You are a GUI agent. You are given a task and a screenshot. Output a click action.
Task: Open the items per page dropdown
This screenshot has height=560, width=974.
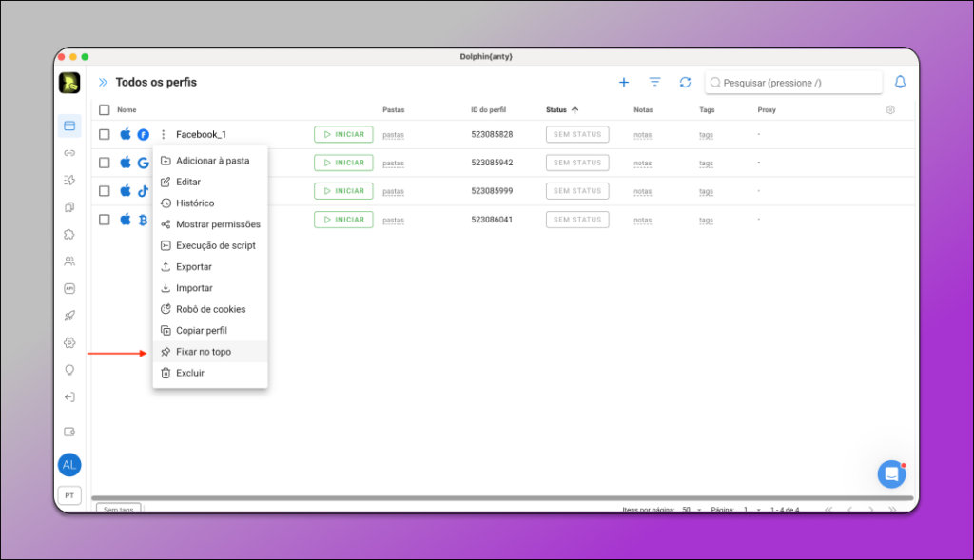[692, 510]
